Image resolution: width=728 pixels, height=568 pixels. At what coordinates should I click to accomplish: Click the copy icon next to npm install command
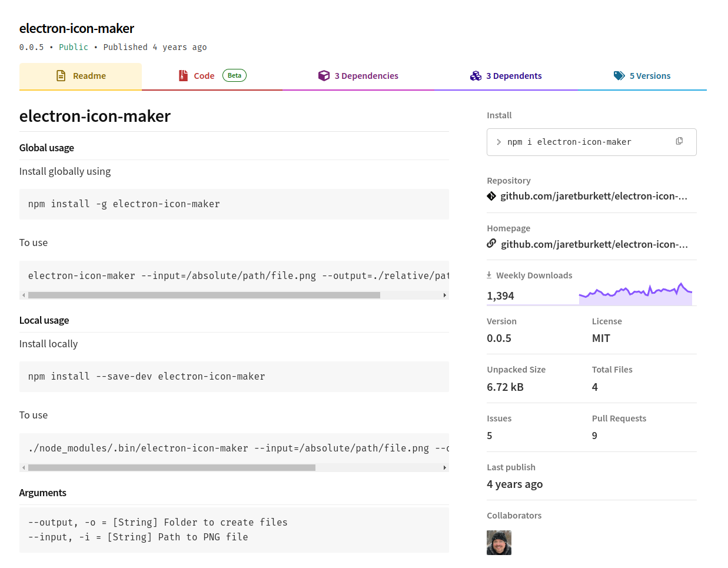pos(679,141)
